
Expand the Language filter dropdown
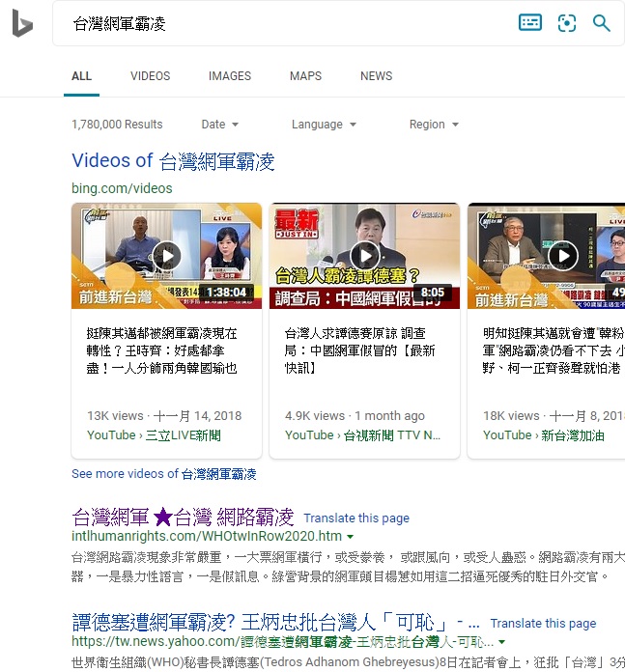click(x=324, y=125)
